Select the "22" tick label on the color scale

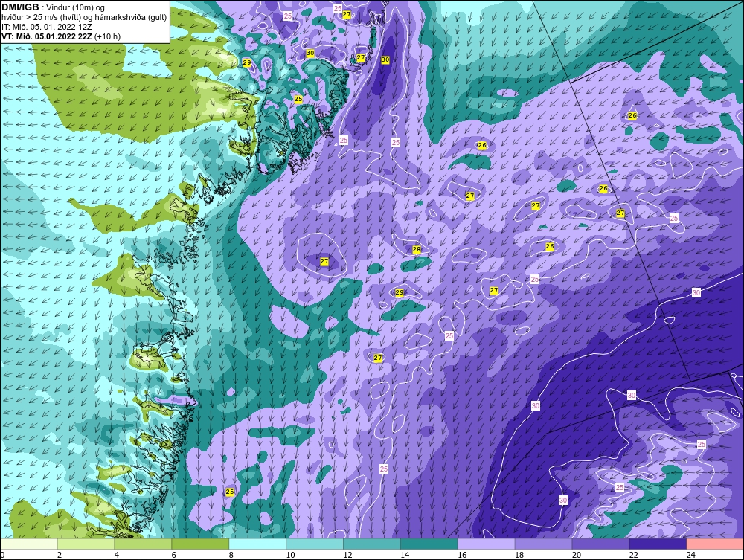(634, 555)
